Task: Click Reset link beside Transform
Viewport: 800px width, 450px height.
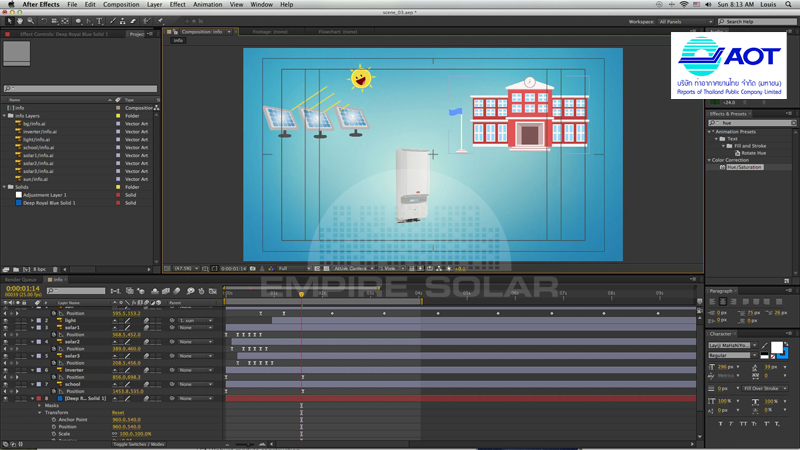Action: tap(118, 412)
